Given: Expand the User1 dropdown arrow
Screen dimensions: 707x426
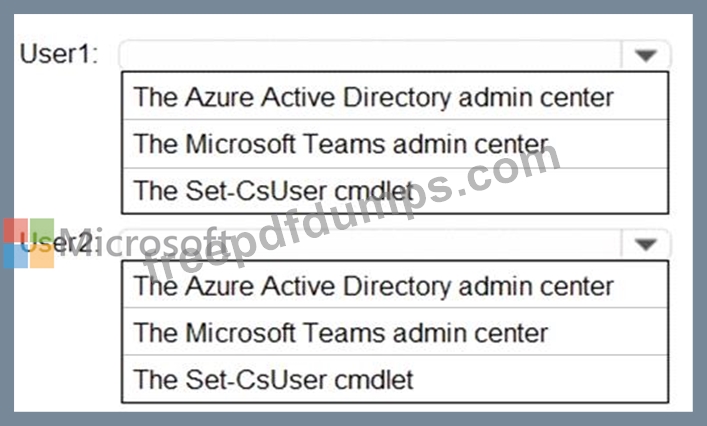Looking at the screenshot, I should pyautogui.click(x=645, y=56).
